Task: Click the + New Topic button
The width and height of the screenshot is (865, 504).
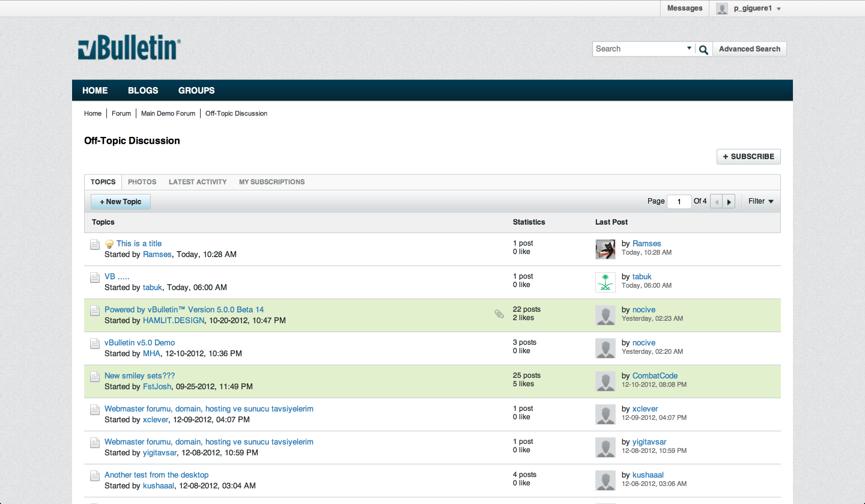Action: (121, 202)
